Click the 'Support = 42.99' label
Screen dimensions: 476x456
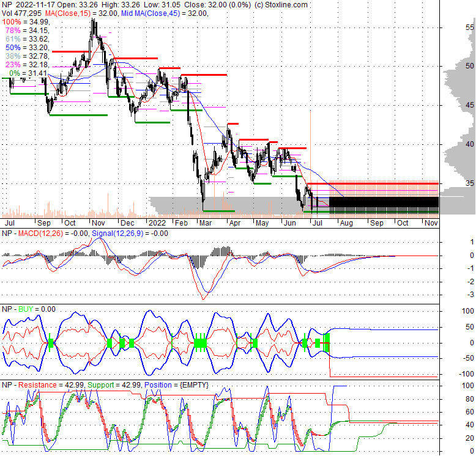click(x=115, y=385)
